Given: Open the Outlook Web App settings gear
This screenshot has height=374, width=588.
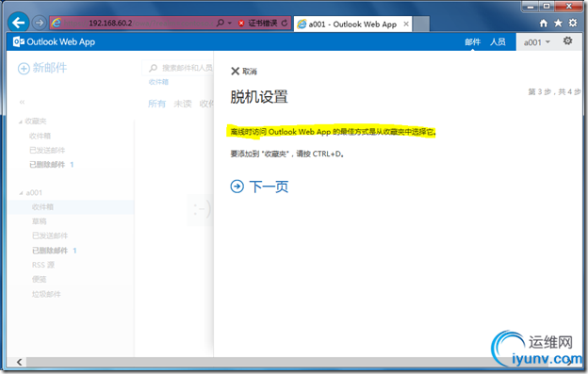Looking at the screenshot, I should [x=568, y=41].
